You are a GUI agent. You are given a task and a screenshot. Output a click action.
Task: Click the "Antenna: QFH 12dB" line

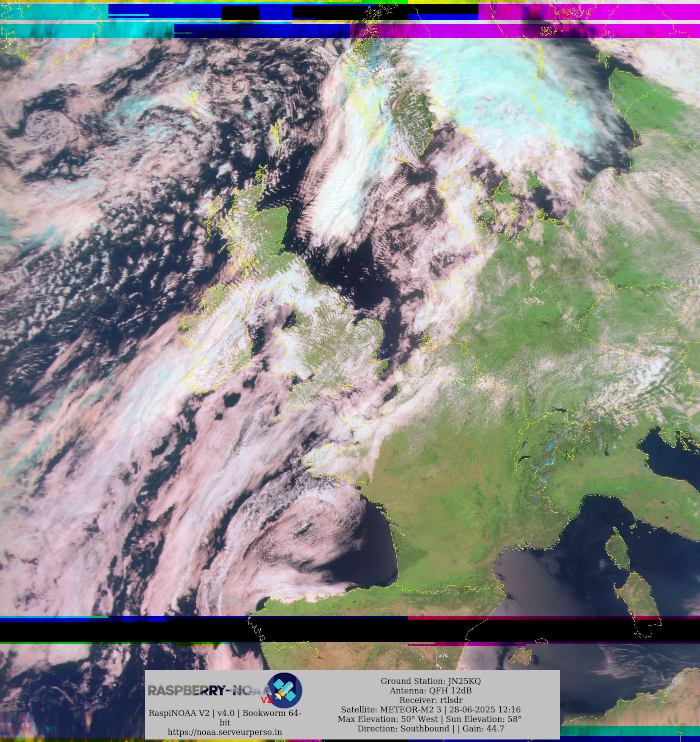(430, 690)
